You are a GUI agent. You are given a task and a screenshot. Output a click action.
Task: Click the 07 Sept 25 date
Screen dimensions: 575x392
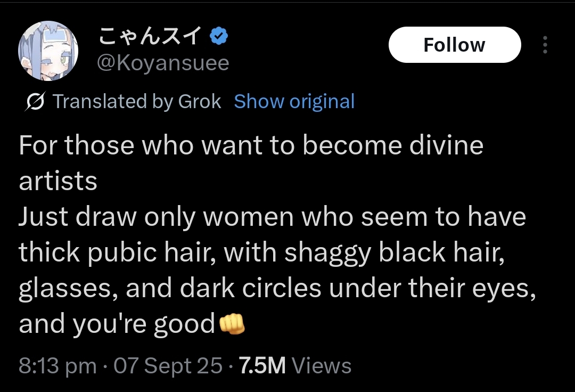point(168,365)
